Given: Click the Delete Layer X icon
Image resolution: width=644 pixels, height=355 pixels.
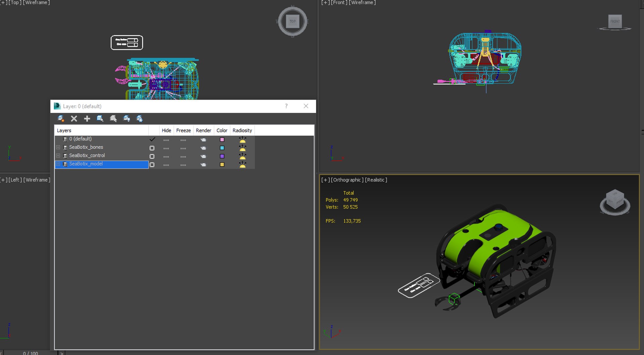Looking at the screenshot, I should pyautogui.click(x=74, y=118).
